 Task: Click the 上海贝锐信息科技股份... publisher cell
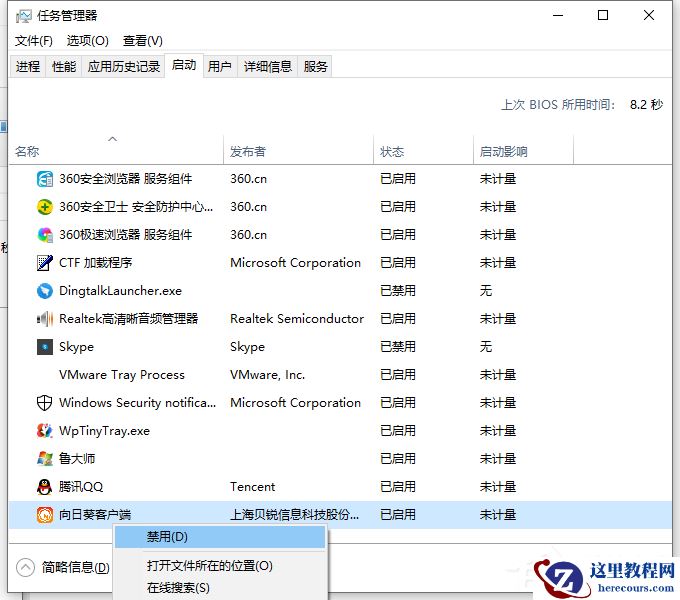(x=294, y=515)
